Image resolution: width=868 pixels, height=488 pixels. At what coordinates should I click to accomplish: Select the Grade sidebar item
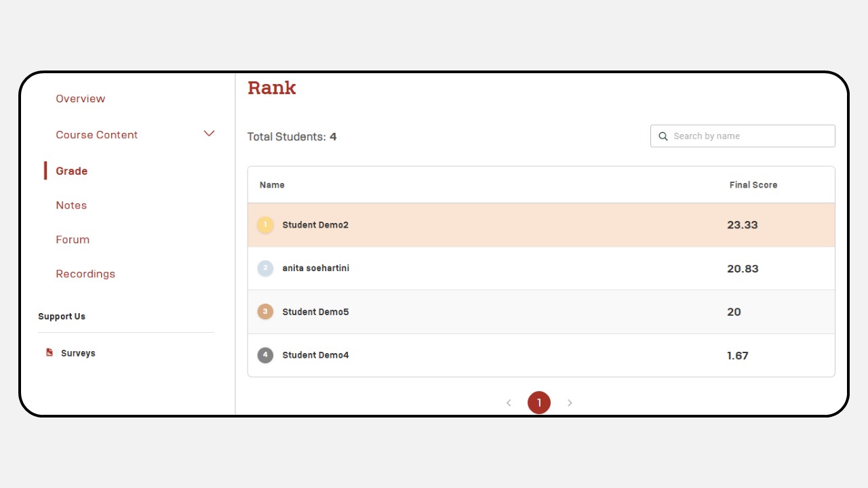coord(71,171)
